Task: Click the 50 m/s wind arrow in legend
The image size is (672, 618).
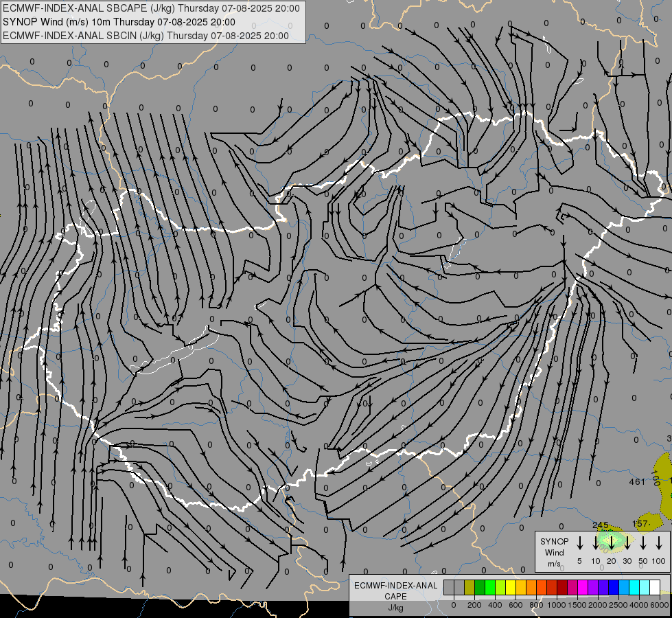Action: click(x=643, y=542)
